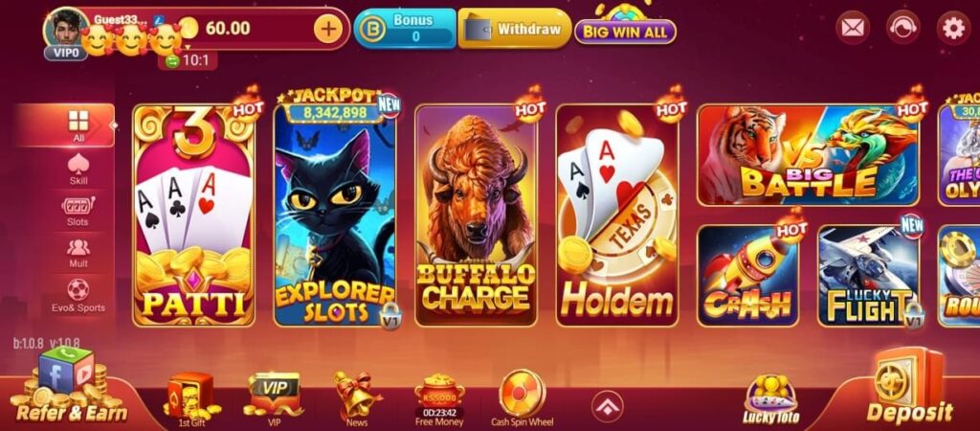Launch the Buffalo Charge game thumbnail
The width and height of the screenshot is (980, 431).
pos(476,215)
